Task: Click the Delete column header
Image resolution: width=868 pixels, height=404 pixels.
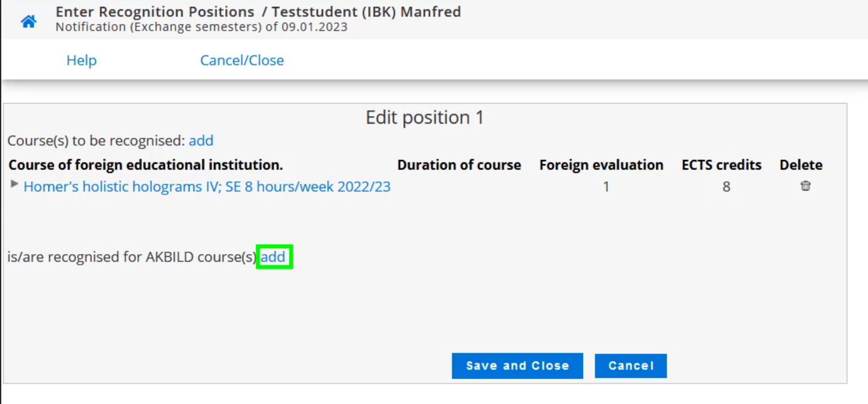Action: coord(801,165)
